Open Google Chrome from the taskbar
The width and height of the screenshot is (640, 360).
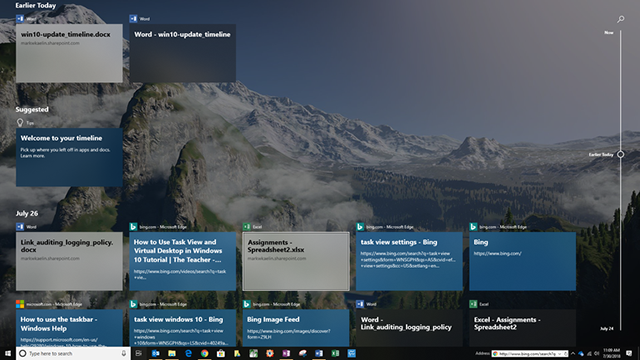coord(204,353)
